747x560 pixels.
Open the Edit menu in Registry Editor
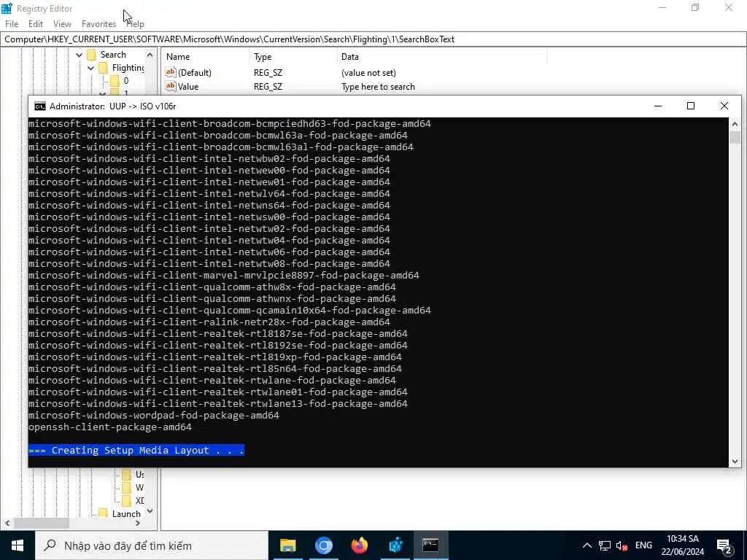(36, 24)
